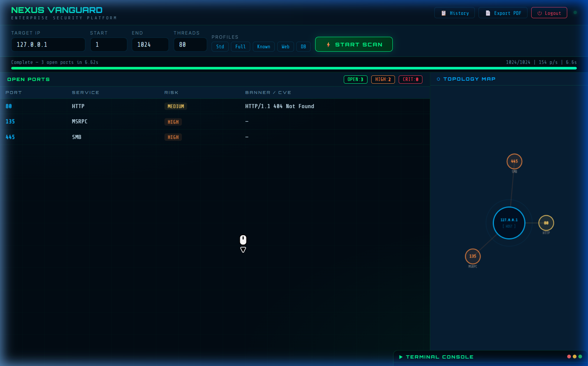The width and height of the screenshot is (588, 366).
Task: Click the HTTP service cell
Action: point(78,106)
